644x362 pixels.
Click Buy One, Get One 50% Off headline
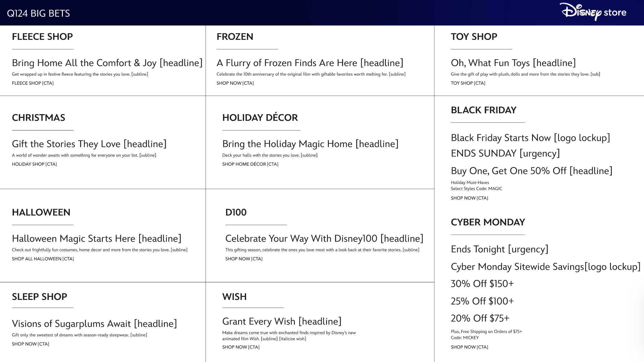click(x=531, y=171)
